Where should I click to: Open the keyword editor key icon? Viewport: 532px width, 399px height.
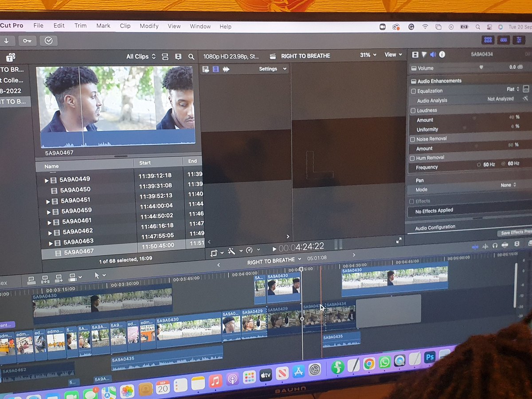coord(27,41)
